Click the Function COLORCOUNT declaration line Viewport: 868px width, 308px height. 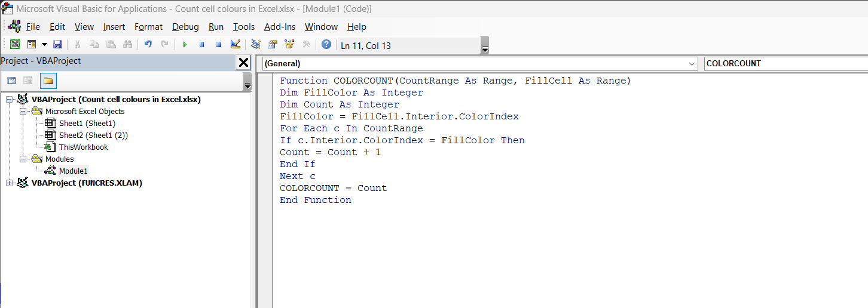[456, 81]
